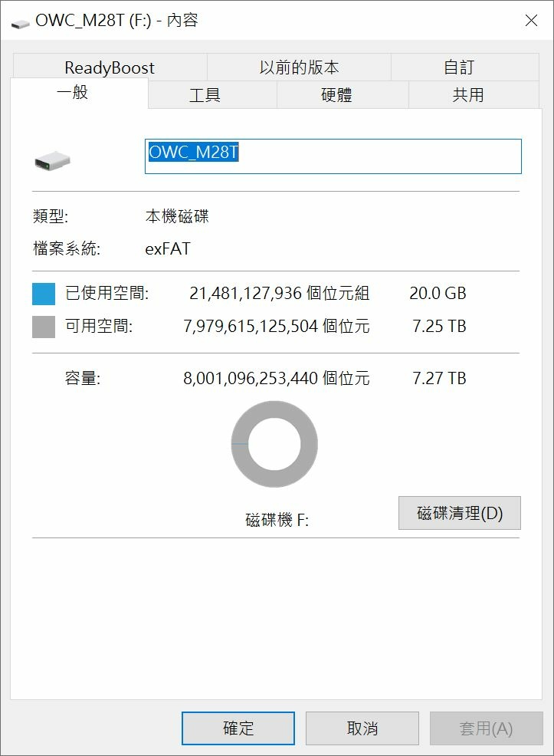Click the small drive icon in title bar
This screenshot has width=554, height=756.
[20, 23]
